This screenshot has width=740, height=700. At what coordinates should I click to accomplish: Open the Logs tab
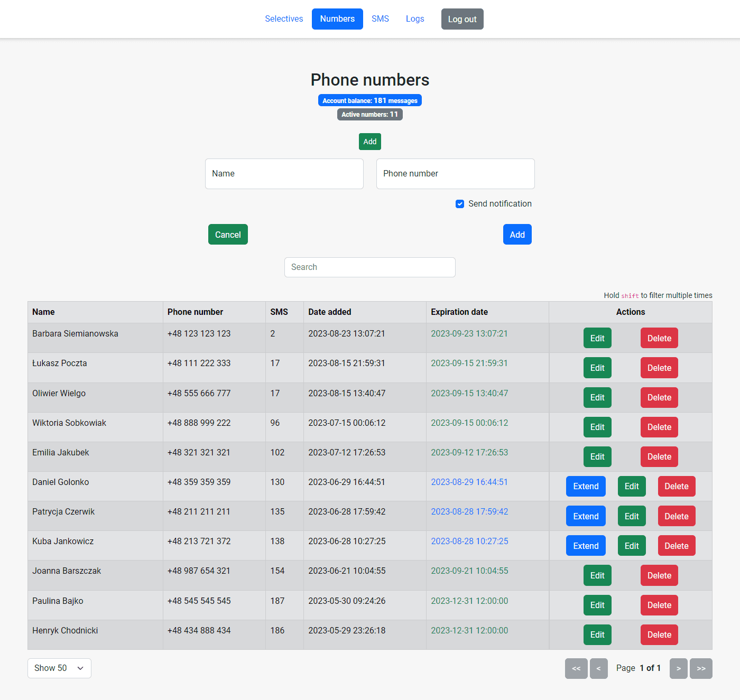(x=415, y=19)
